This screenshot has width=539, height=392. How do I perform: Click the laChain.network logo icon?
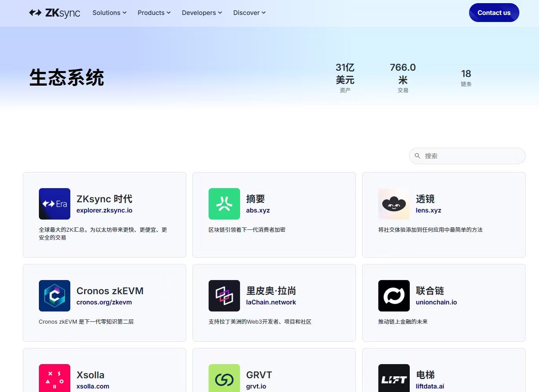point(224,296)
